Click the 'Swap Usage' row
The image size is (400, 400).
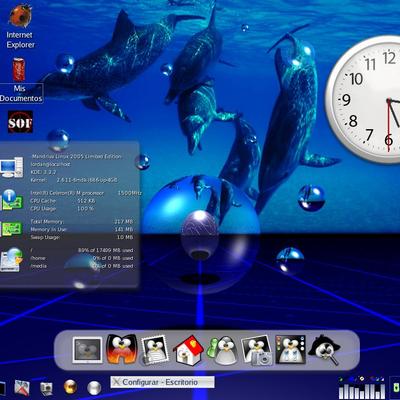pos(82,237)
